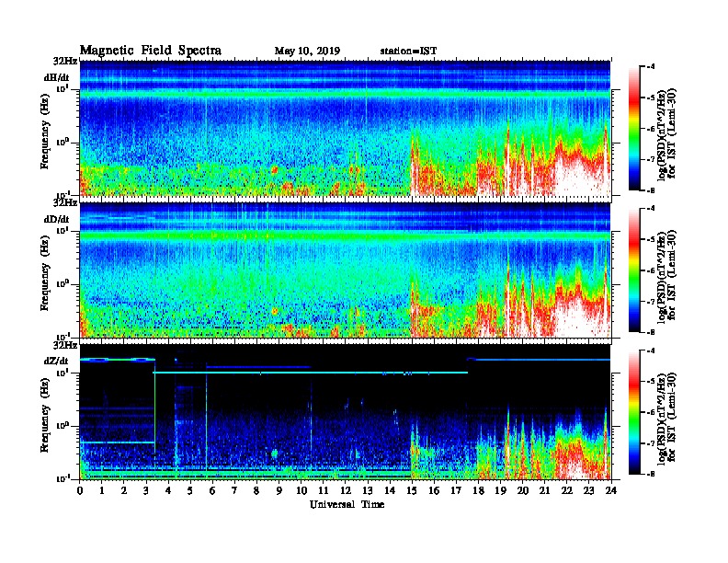Click hour 10 on the Universal Time axis
Screen dimensions: 728x563
(x=301, y=490)
